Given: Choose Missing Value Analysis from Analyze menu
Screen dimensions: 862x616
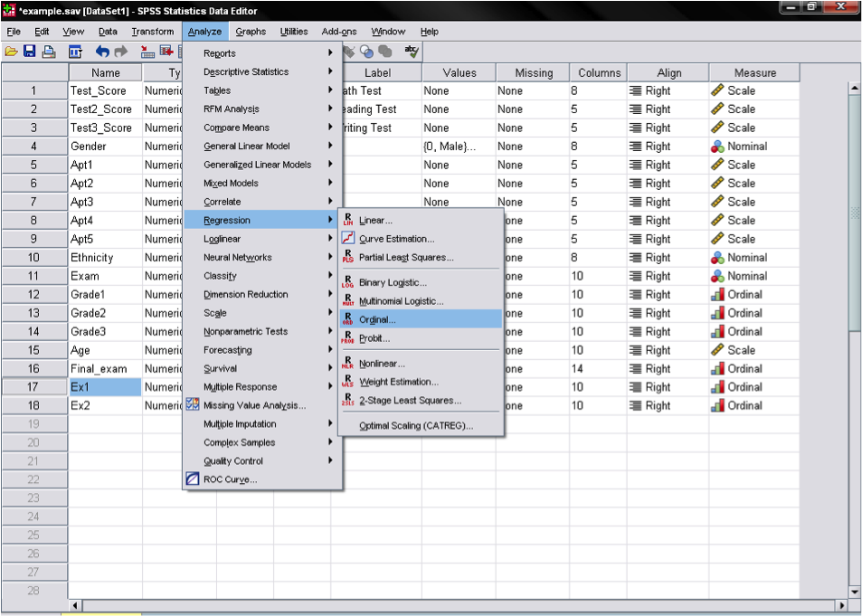Looking at the screenshot, I should tap(254, 405).
